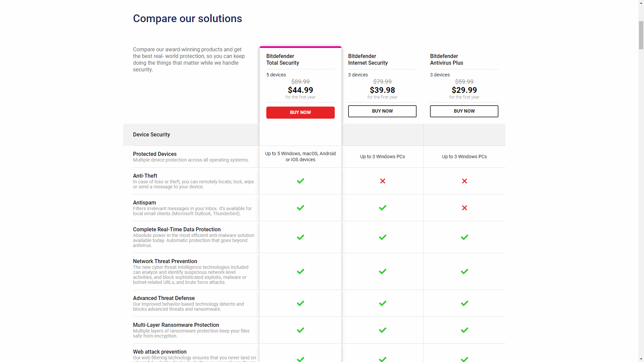Click Network Threat Prevention checkmark, Total Security

[301, 271]
